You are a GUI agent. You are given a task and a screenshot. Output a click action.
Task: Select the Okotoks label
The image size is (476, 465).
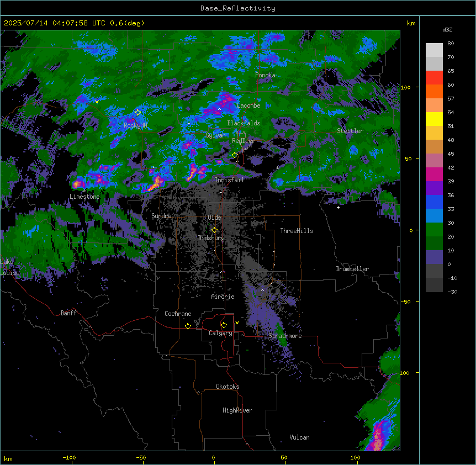228,387
